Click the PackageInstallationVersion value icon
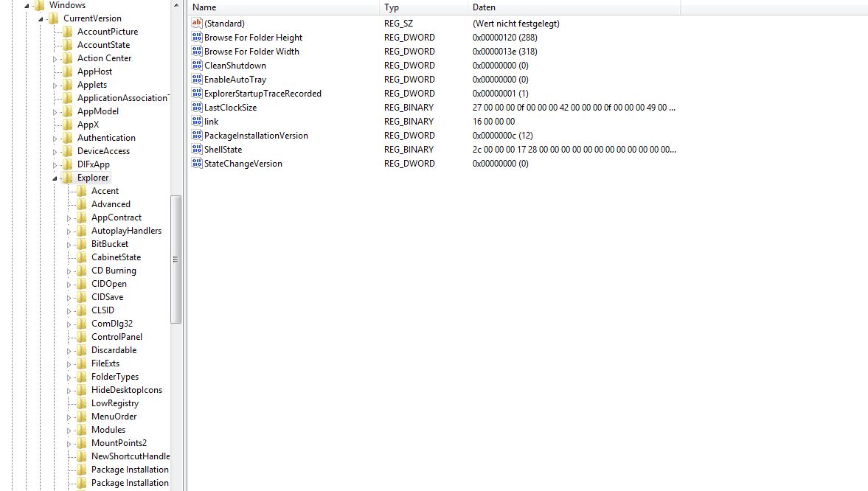 (x=196, y=135)
